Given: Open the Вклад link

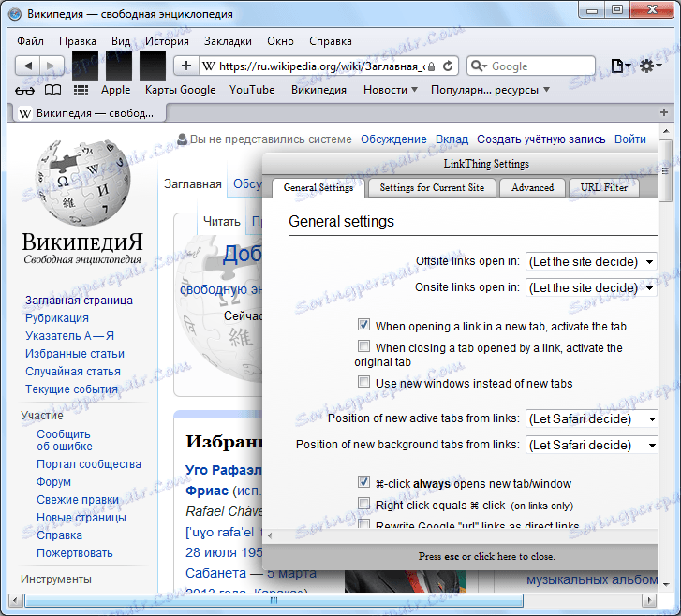Looking at the screenshot, I should click(x=452, y=139).
